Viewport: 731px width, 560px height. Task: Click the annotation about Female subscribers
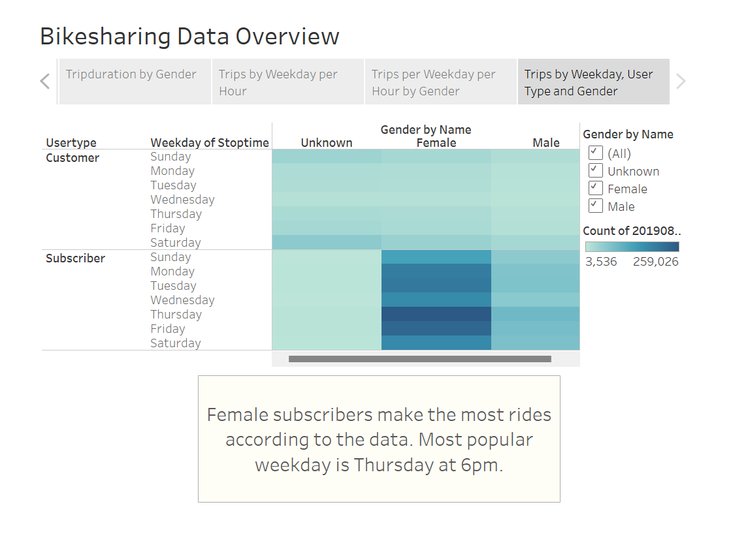pyautogui.click(x=379, y=439)
